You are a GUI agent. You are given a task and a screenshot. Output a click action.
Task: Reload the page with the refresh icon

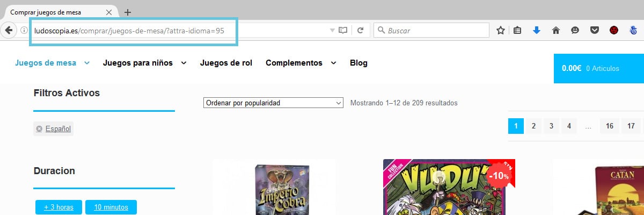coord(361,31)
